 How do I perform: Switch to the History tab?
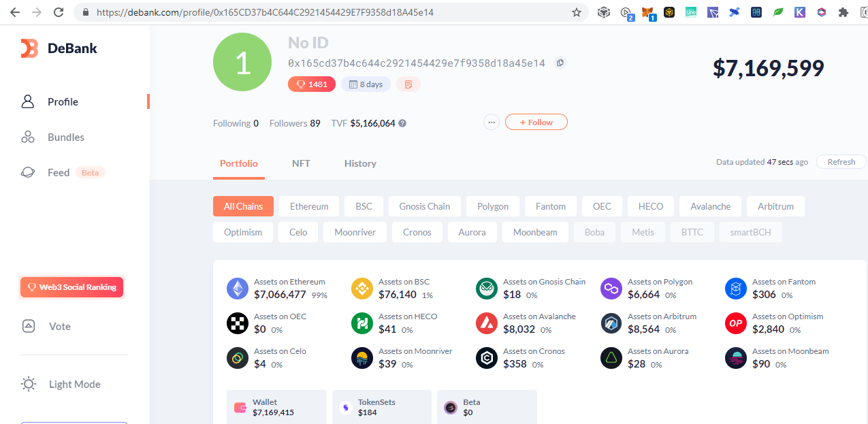tap(360, 163)
